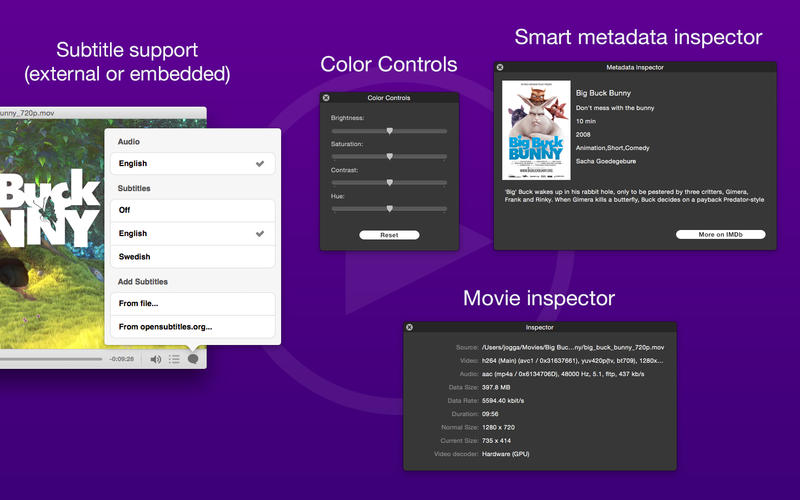This screenshot has width=800, height=500.
Task: Click the Video codec h264 value
Action: [572, 360]
